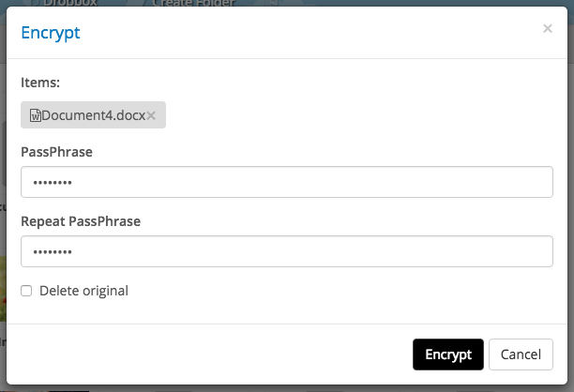The width and height of the screenshot is (574, 392).
Task: Click the Word file icon on Document4.docx
Action: pyautogui.click(x=36, y=115)
